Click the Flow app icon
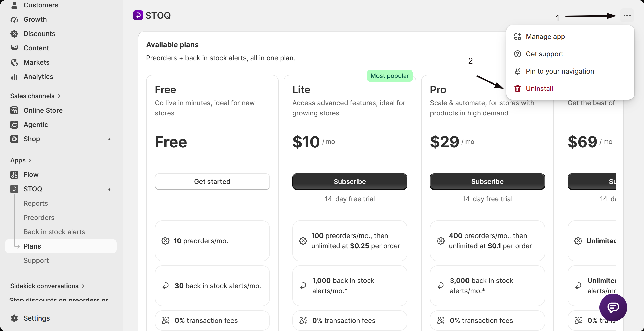Image resolution: width=644 pixels, height=331 pixels. 14,175
